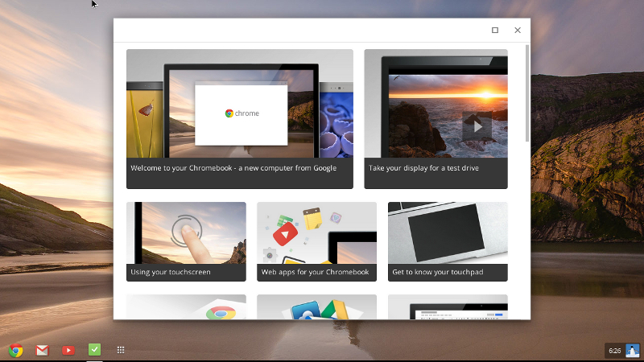
Task: Play the display test drive video
Action: pyautogui.click(x=477, y=126)
